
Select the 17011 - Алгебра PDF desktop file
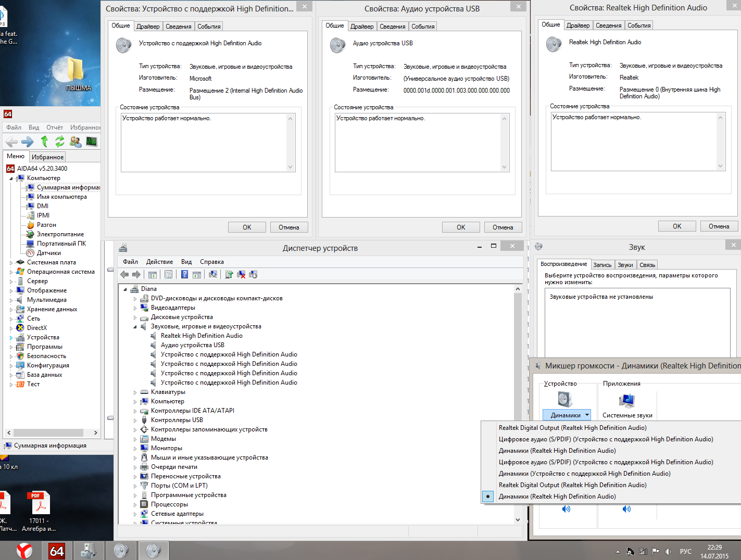[39, 512]
